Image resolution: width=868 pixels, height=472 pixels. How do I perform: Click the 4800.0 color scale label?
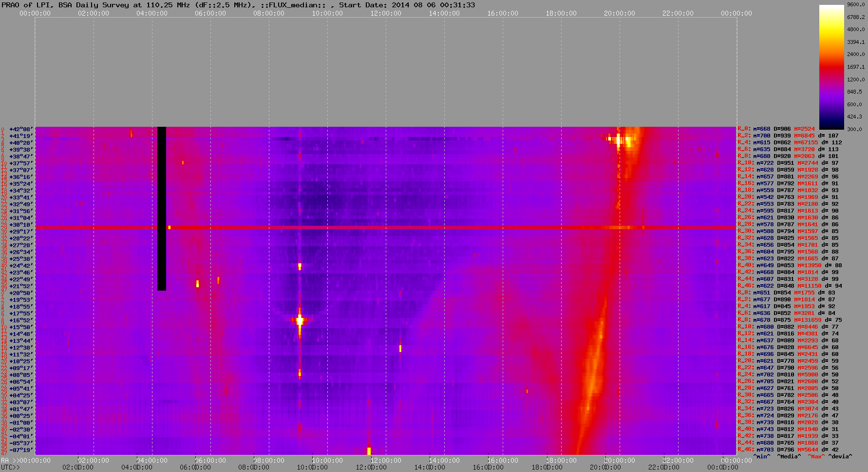coord(856,29)
